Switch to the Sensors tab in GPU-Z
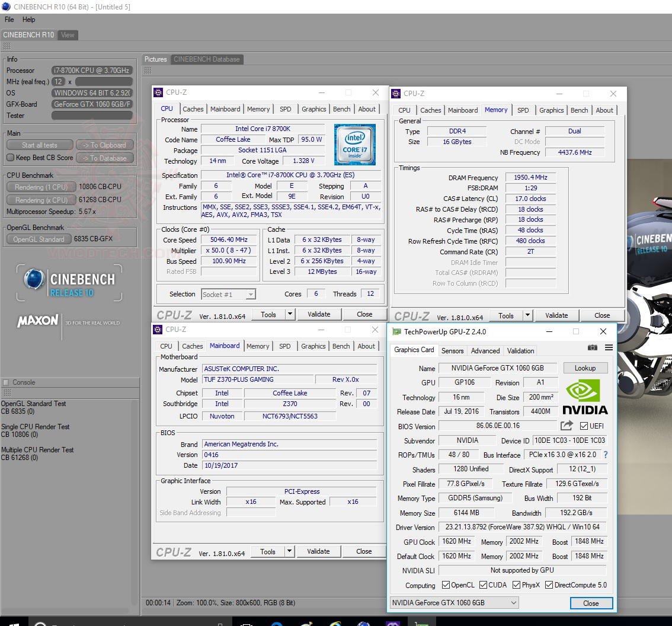This screenshot has width=672, height=626. coord(453,350)
